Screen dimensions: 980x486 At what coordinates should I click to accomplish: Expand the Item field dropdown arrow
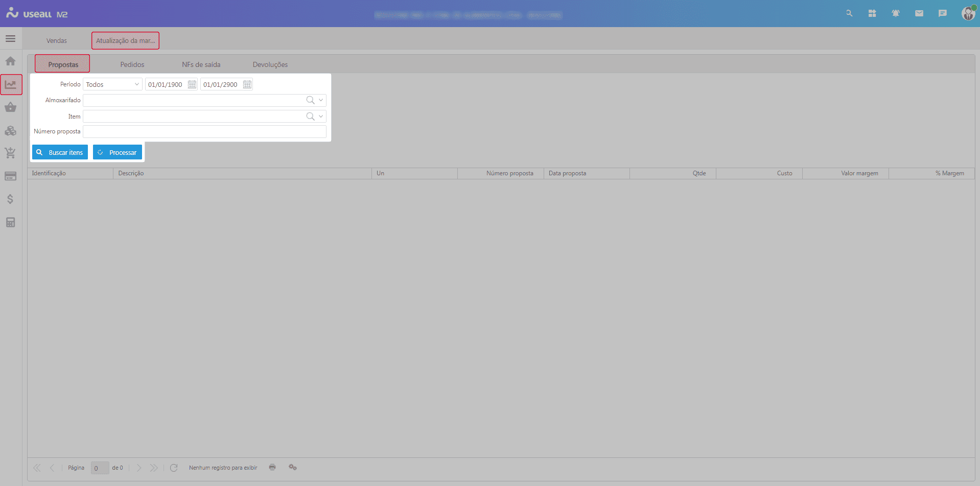(x=321, y=117)
